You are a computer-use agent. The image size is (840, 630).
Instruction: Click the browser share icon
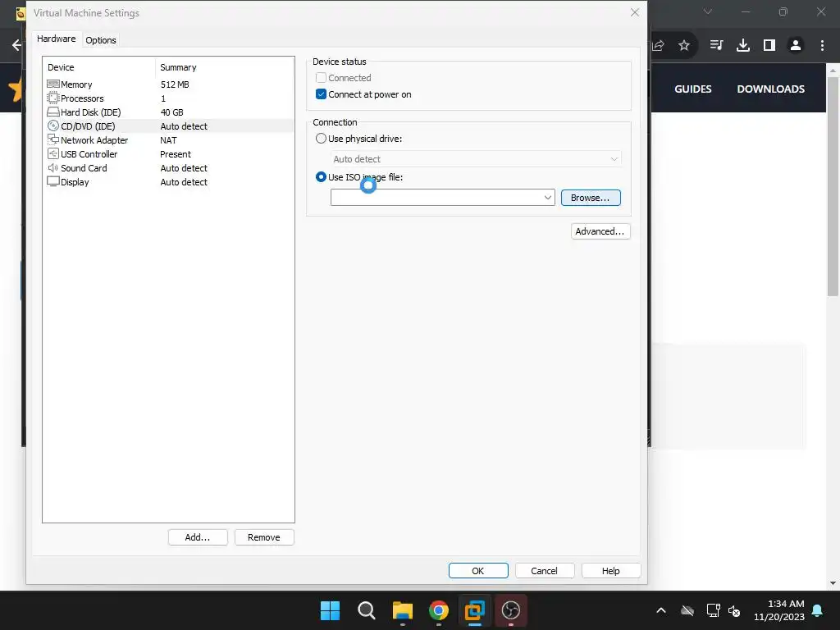(659, 46)
